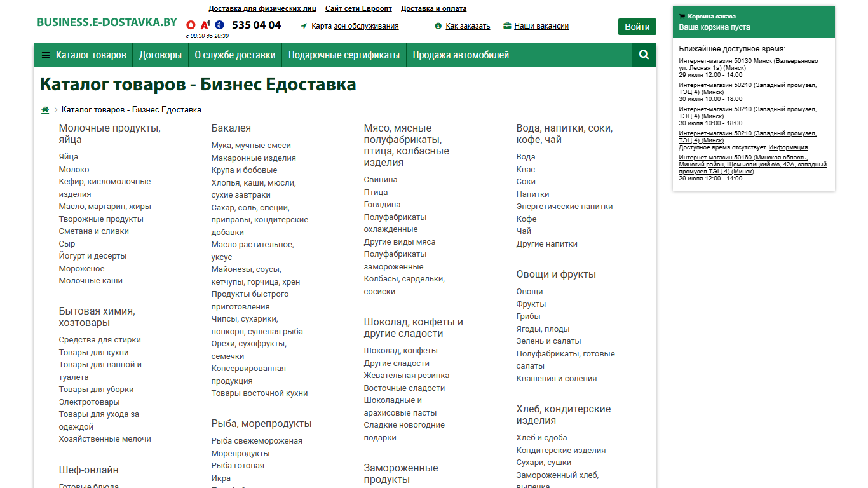This screenshot has height=488, width=868.
Task: Open Вода, напитки, соки category heading
Action: click(564, 134)
